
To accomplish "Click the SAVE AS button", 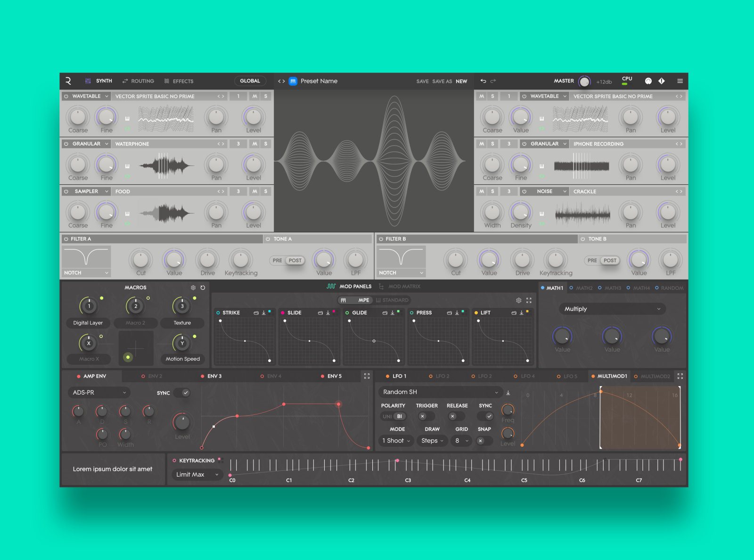I will pos(442,81).
